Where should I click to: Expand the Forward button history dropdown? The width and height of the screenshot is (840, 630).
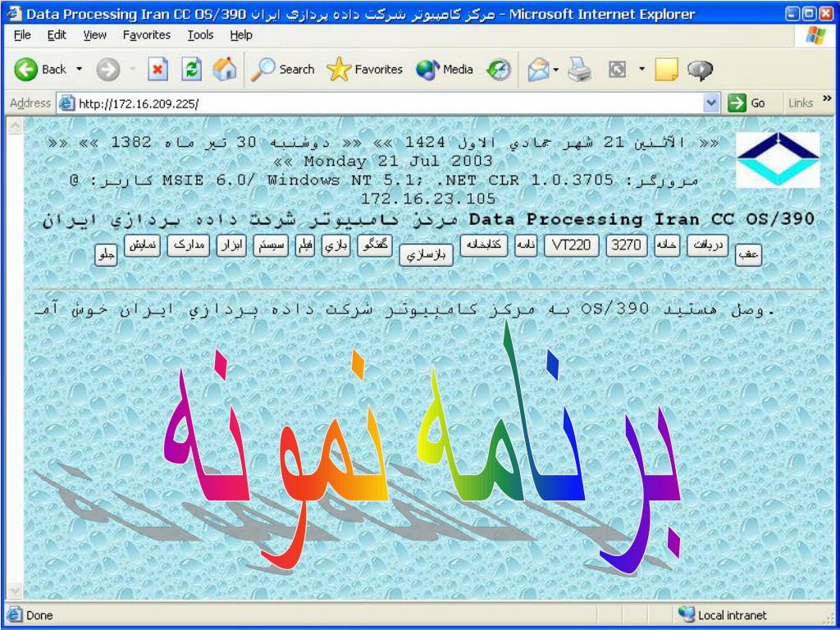[x=133, y=70]
